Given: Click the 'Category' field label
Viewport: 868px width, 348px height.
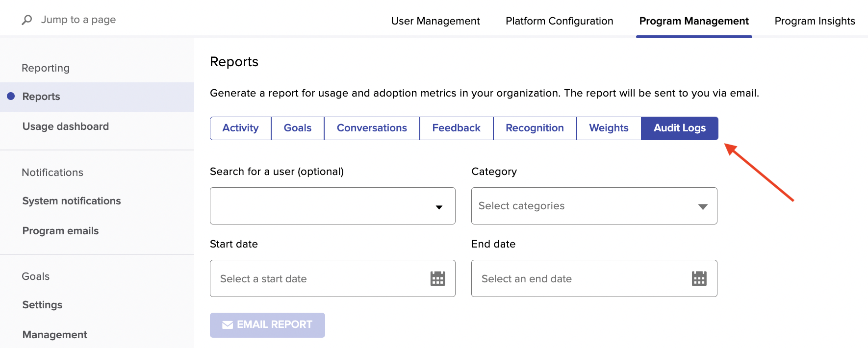Looking at the screenshot, I should tap(494, 172).
